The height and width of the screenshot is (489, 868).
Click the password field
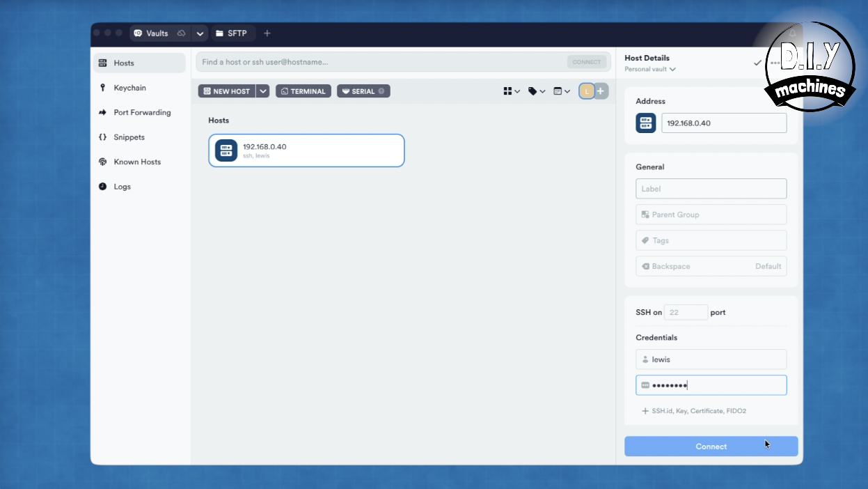pos(711,385)
